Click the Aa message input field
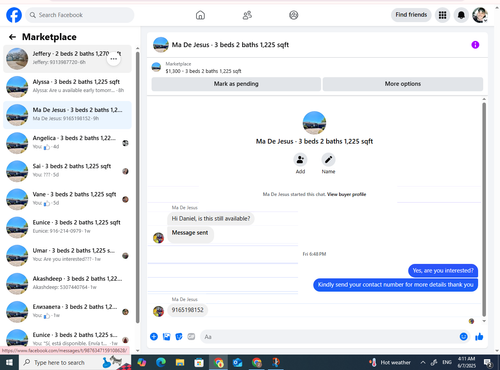This screenshot has width=500, height=370. (x=328, y=337)
